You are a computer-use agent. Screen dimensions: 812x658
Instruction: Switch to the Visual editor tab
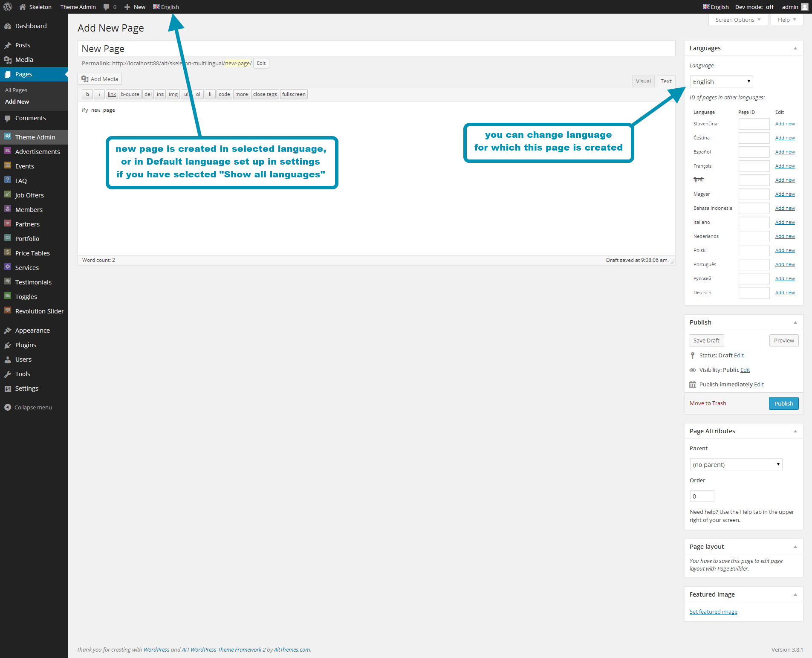[x=643, y=81]
